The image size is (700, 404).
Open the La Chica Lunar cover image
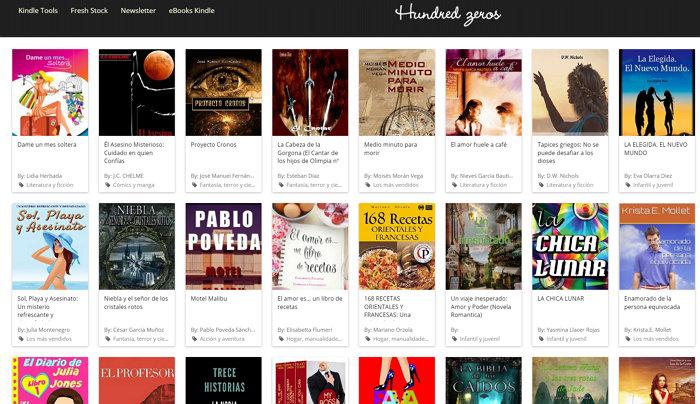570,246
